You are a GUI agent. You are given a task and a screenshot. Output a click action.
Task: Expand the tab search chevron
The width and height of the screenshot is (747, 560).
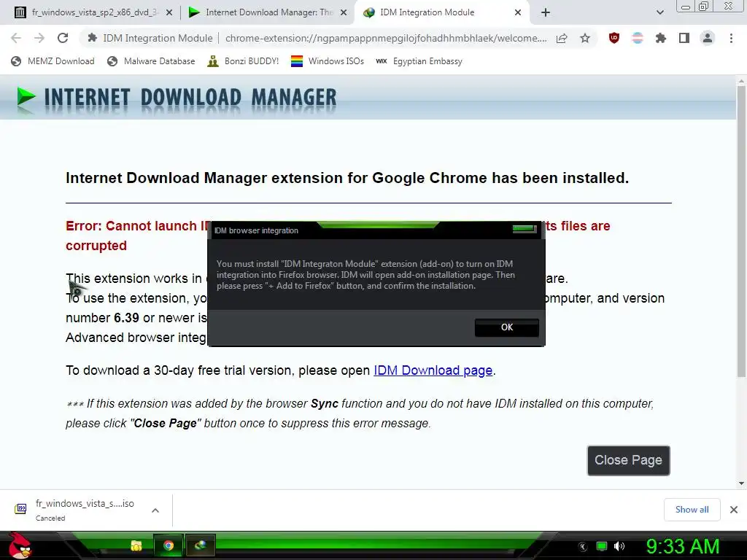tap(659, 13)
